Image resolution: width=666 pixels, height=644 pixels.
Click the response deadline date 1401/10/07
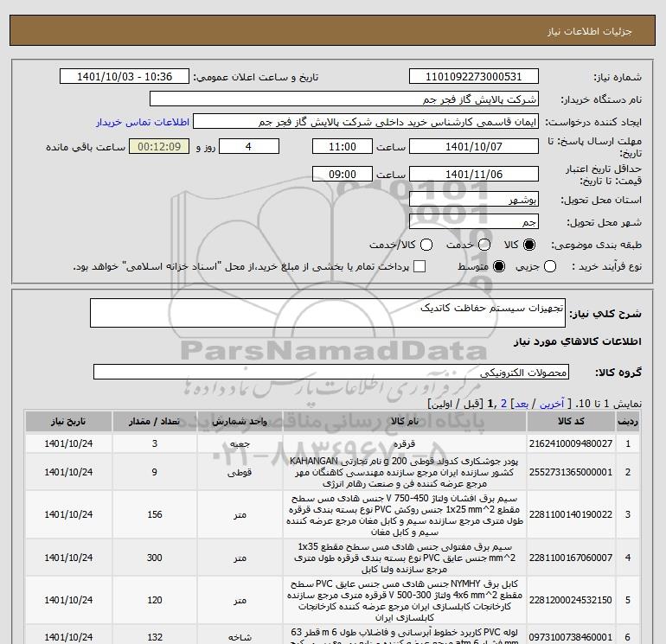(474, 146)
